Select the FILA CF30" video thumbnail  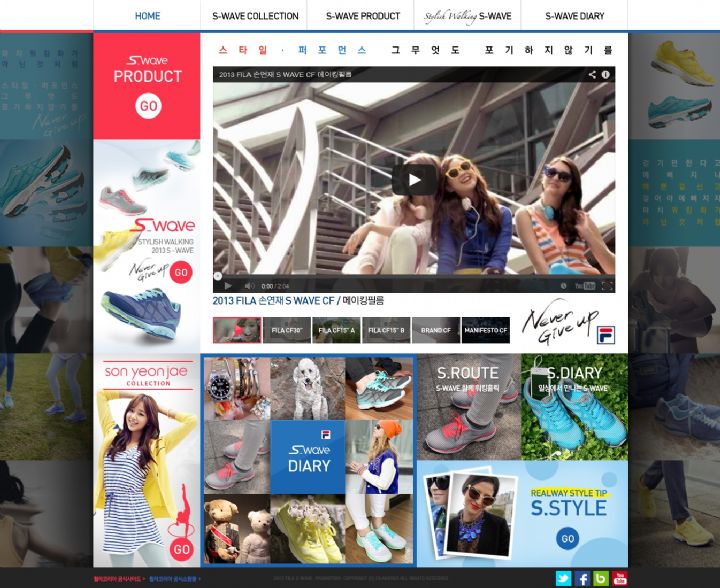pyautogui.click(x=287, y=330)
